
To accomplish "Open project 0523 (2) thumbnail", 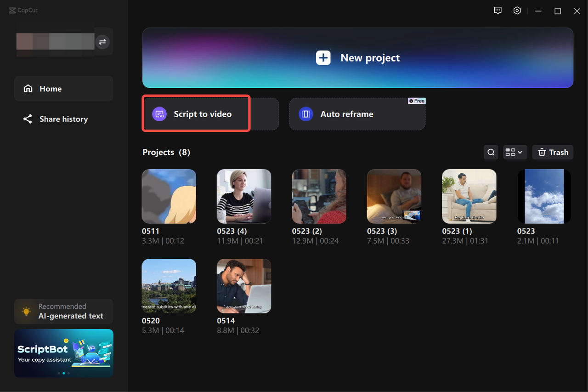I will pos(319,196).
